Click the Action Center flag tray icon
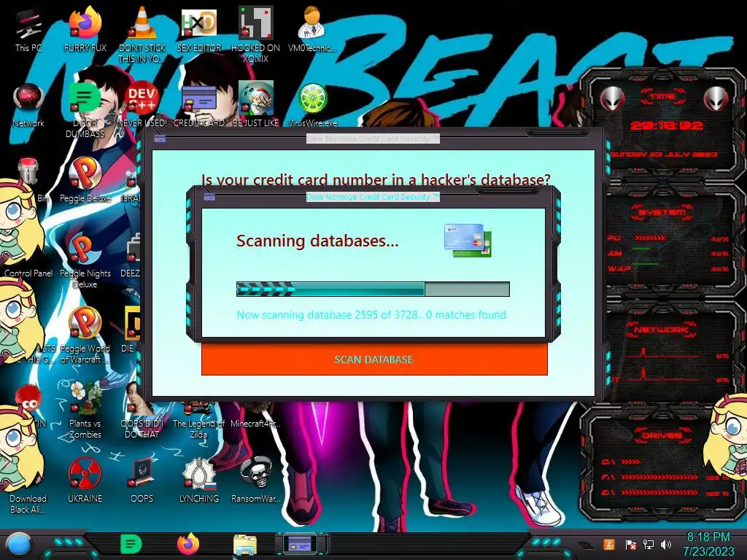747x560 pixels. (630, 544)
